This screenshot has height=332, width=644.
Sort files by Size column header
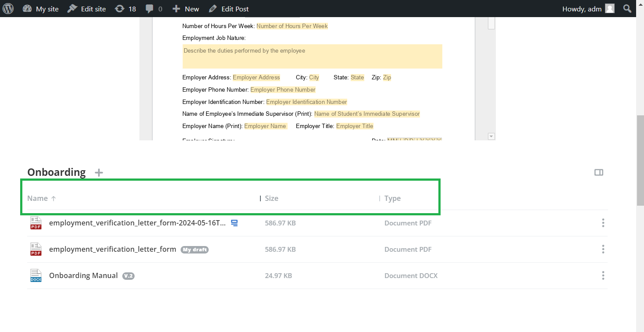click(271, 198)
